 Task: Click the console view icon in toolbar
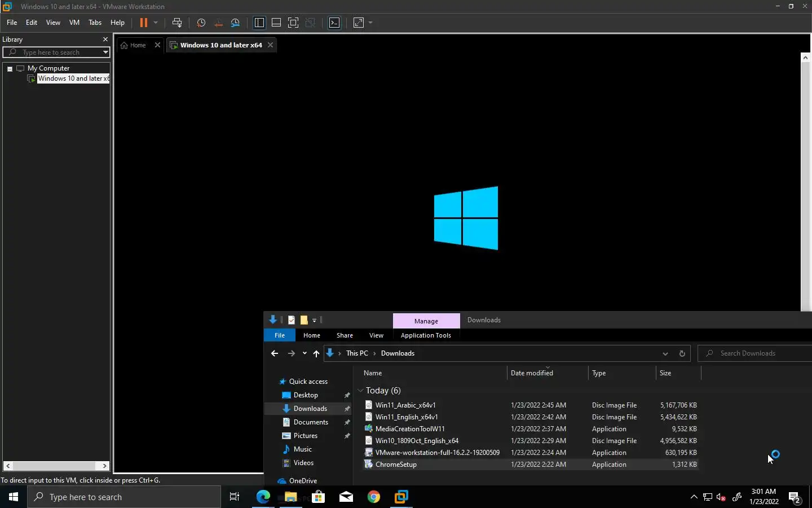[x=334, y=23]
